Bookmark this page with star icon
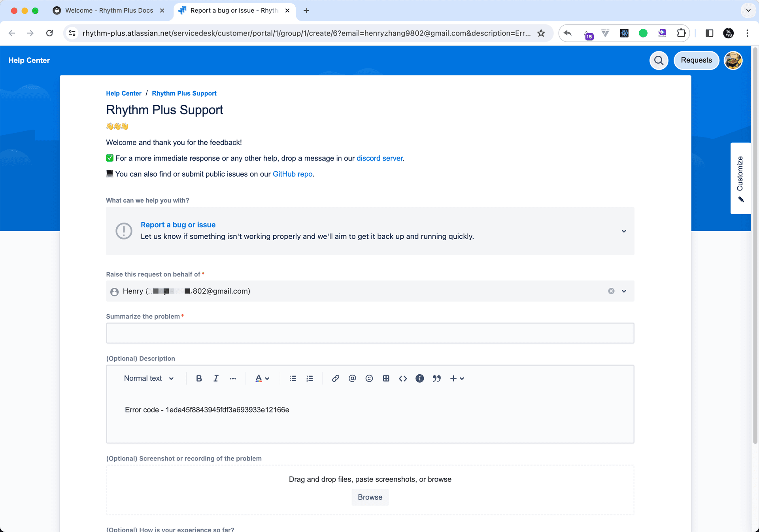This screenshot has height=532, width=759. (541, 33)
